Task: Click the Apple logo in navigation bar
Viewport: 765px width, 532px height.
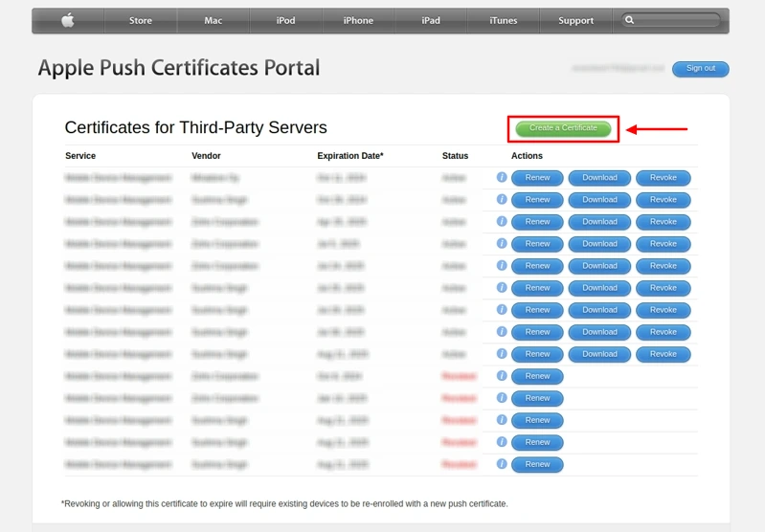Action: (68, 20)
